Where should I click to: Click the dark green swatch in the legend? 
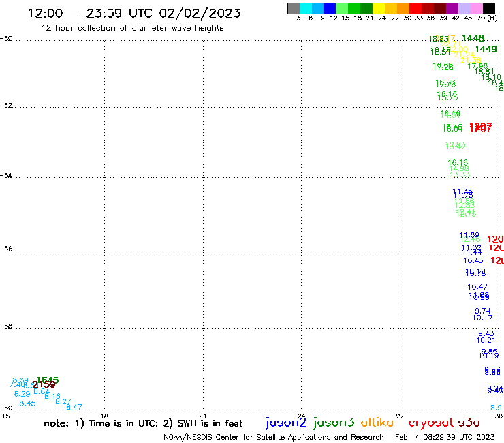[366, 8]
